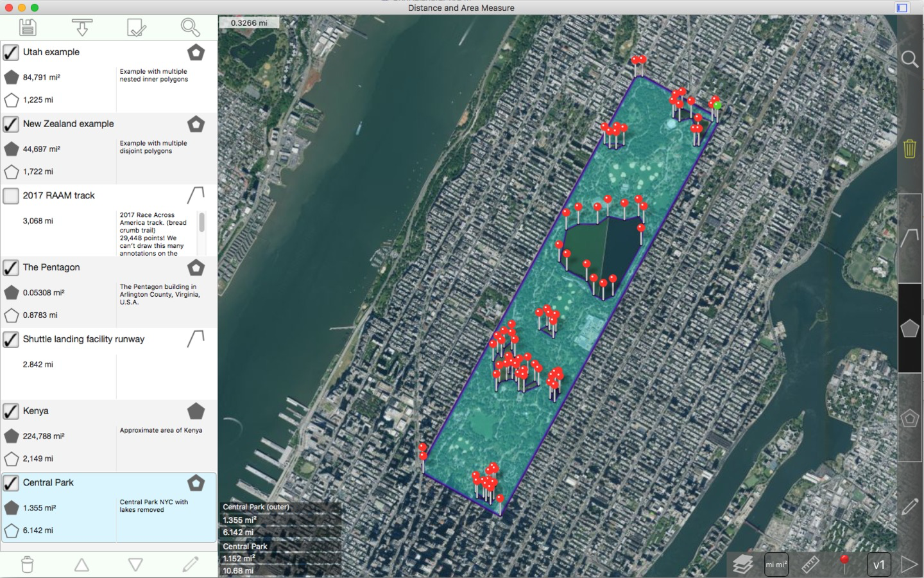Click Central Park area value 1.355 mi² in list
The width and height of the screenshot is (924, 578).
(x=39, y=508)
